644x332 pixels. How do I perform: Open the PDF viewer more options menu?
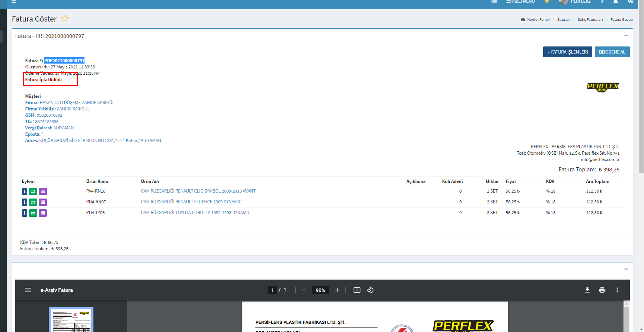[x=617, y=290]
